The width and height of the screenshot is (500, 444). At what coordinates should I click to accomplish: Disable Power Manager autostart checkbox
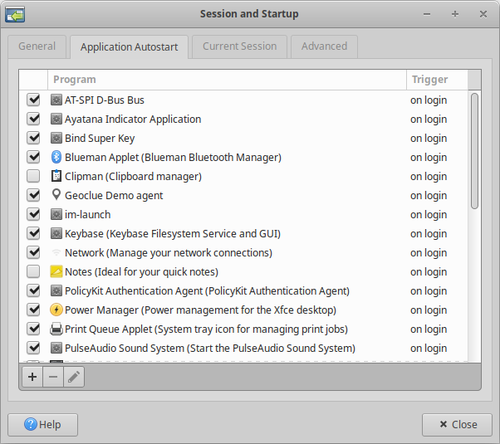[x=33, y=310]
